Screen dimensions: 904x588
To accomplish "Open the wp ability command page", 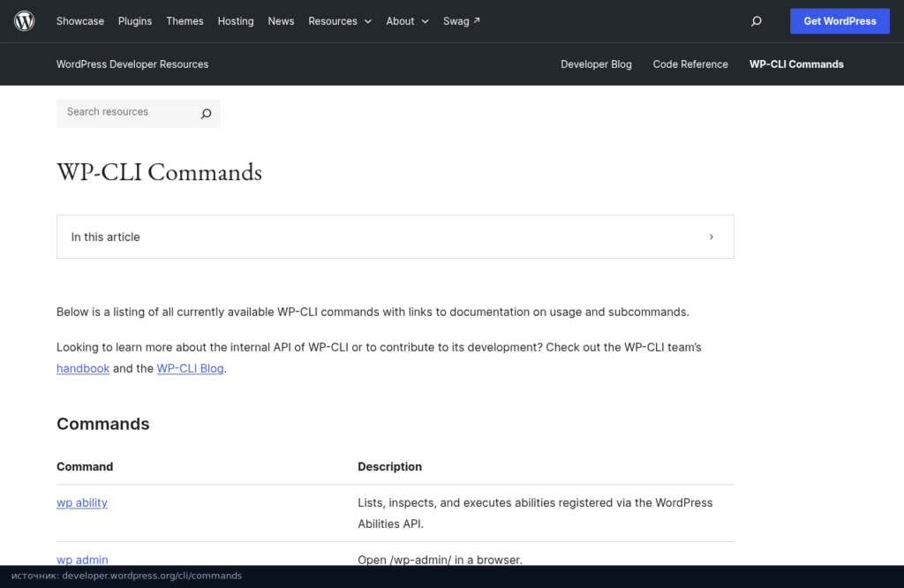I will pyautogui.click(x=82, y=502).
